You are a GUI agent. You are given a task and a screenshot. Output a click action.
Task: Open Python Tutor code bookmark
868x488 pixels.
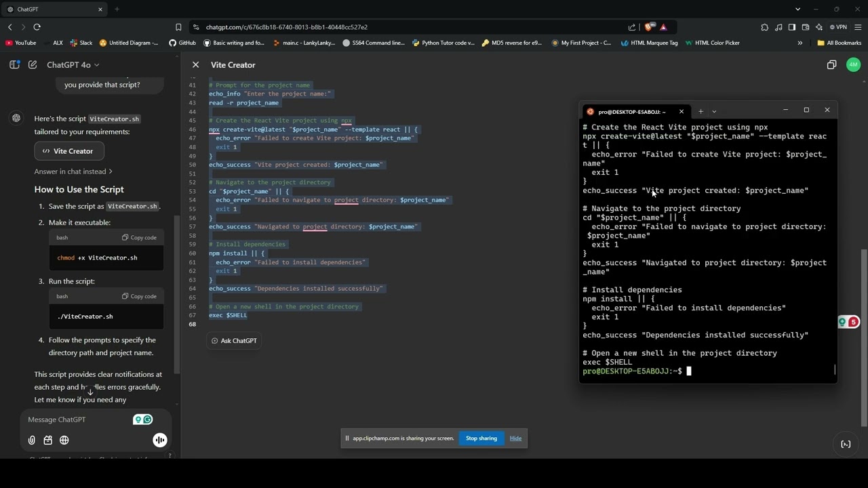coord(443,43)
